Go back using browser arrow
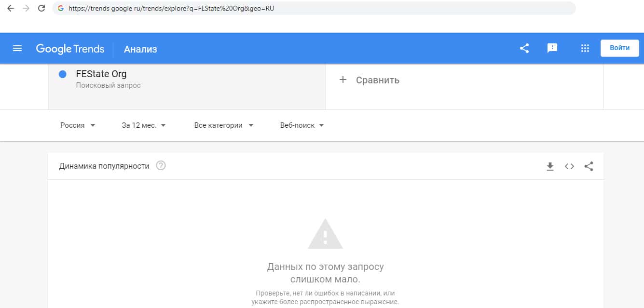This screenshot has height=308, width=644. pyautogui.click(x=11, y=8)
